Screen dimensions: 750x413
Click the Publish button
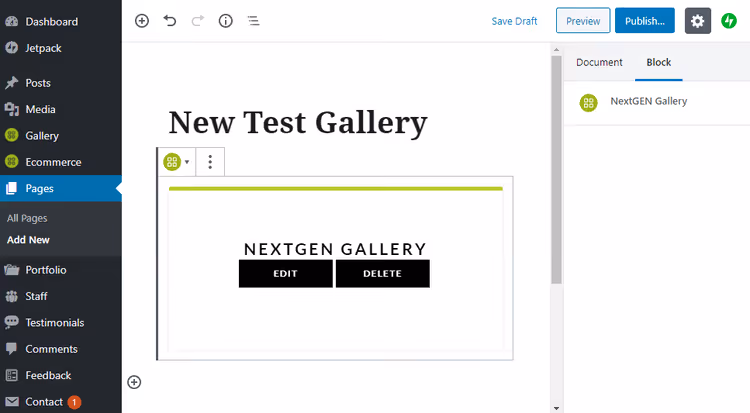click(645, 21)
